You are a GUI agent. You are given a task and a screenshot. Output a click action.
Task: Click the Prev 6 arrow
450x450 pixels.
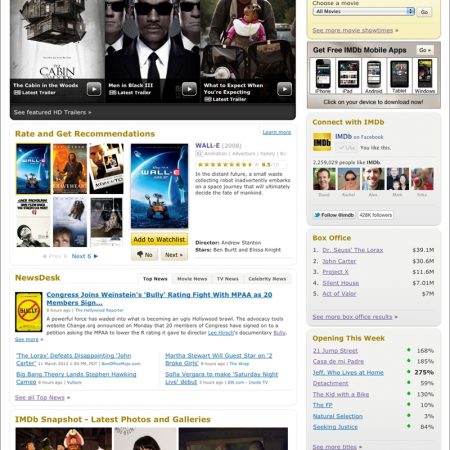click(x=55, y=256)
